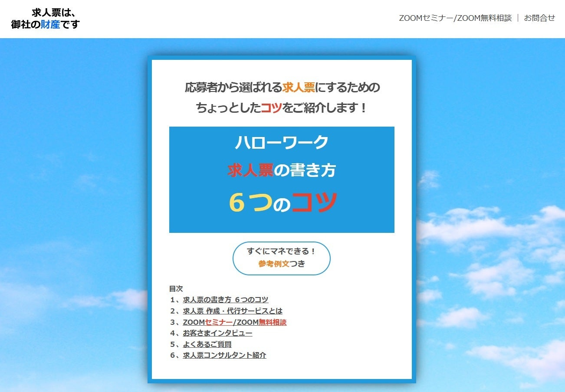Go to contents item 3, ZOOMセミナー/ZOOM無料相談
This screenshot has width=565, height=392.
click(234, 322)
